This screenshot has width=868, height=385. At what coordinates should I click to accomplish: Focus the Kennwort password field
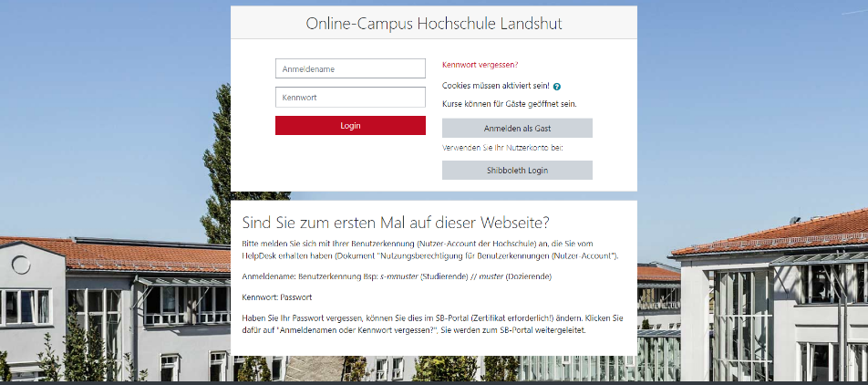coord(350,97)
